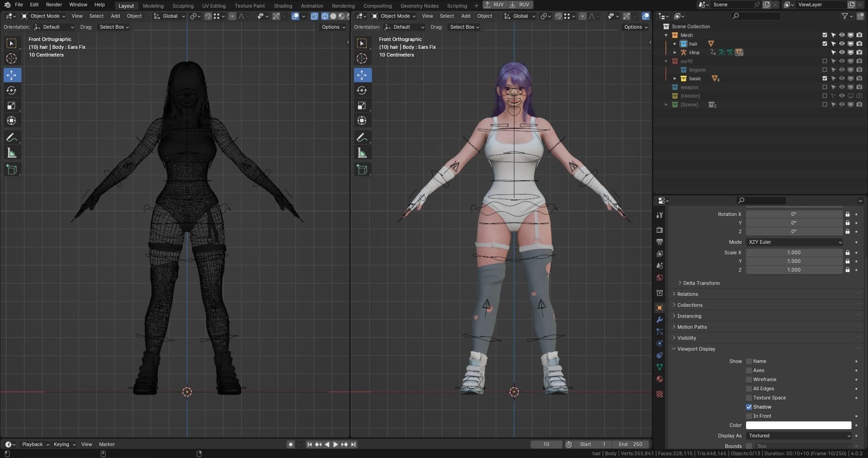Enable the lingerie collection checkbox

[x=825, y=70]
